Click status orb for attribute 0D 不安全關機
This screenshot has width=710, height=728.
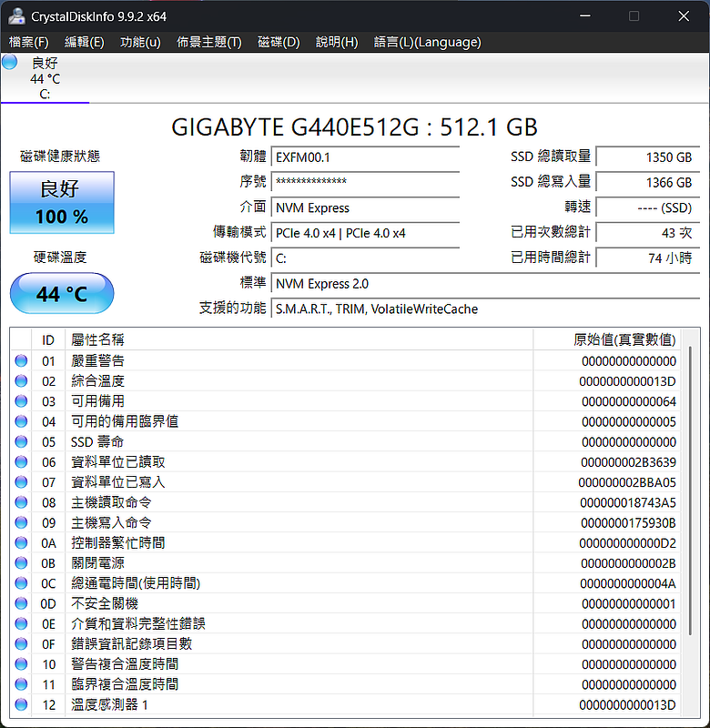tap(21, 603)
